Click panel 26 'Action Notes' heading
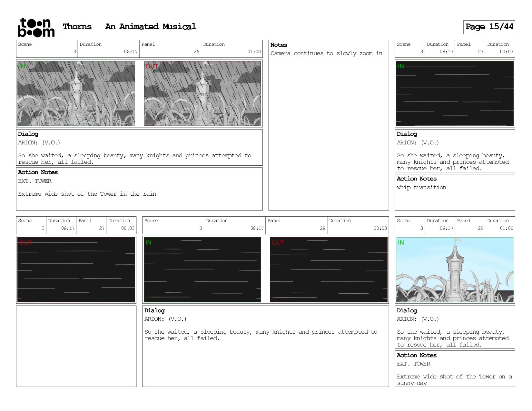532x411 pixels. [38, 172]
